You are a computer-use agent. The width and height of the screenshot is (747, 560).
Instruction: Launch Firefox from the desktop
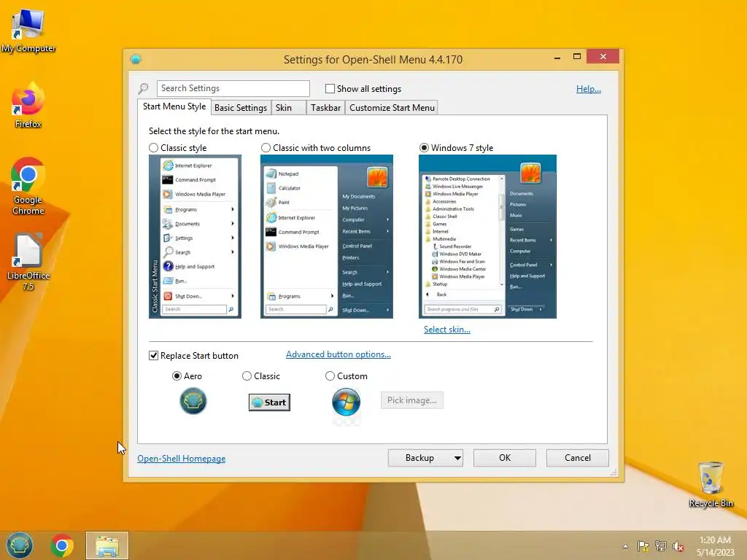pyautogui.click(x=28, y=106)
